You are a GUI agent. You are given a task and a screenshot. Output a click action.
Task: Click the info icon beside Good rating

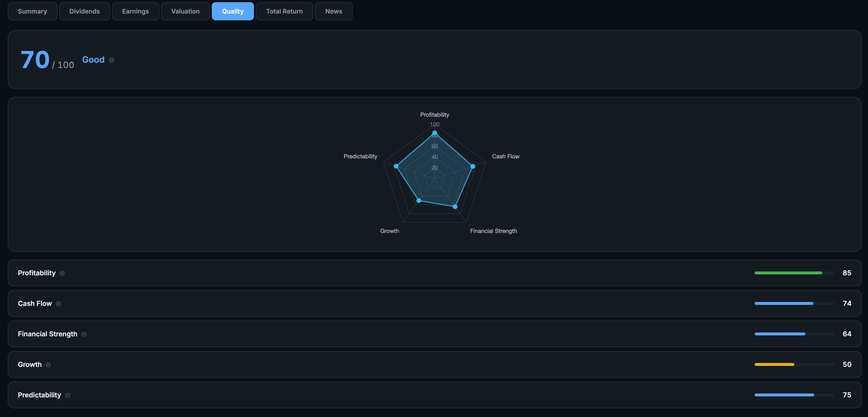click(x=111, y=60)
